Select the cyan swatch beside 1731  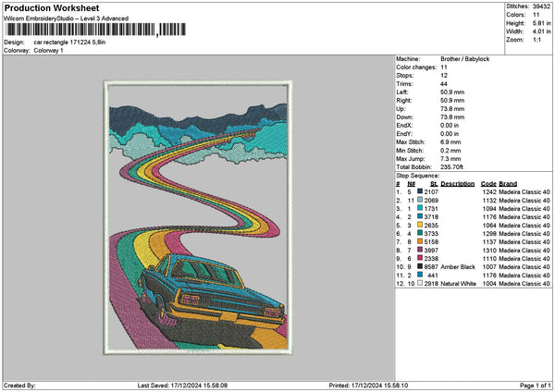coord(420,208)
